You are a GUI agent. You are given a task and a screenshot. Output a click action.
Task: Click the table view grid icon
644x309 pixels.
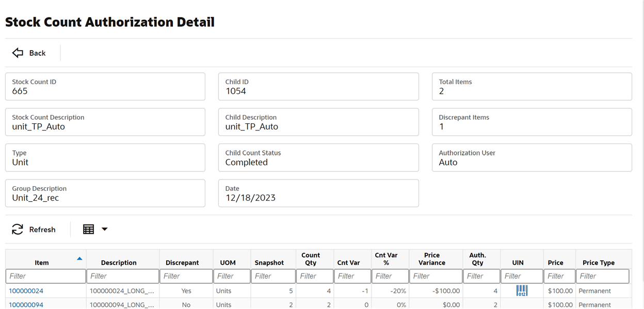pyautogui.click(x=88, y=229)
